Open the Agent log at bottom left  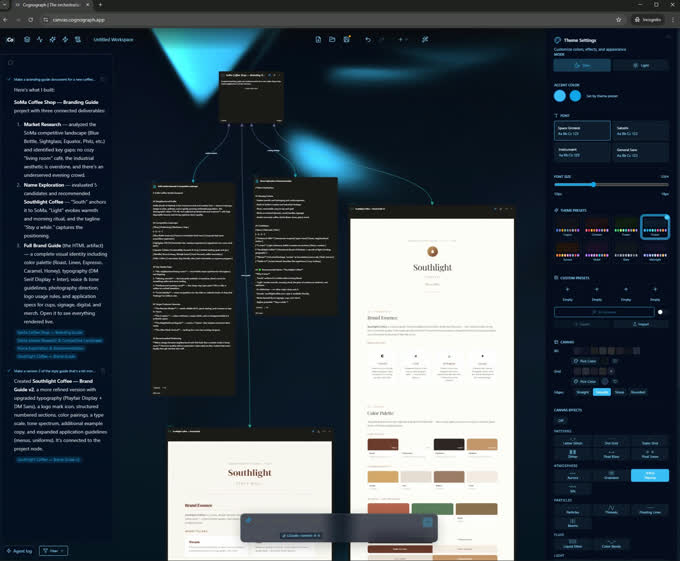point(19,551)
